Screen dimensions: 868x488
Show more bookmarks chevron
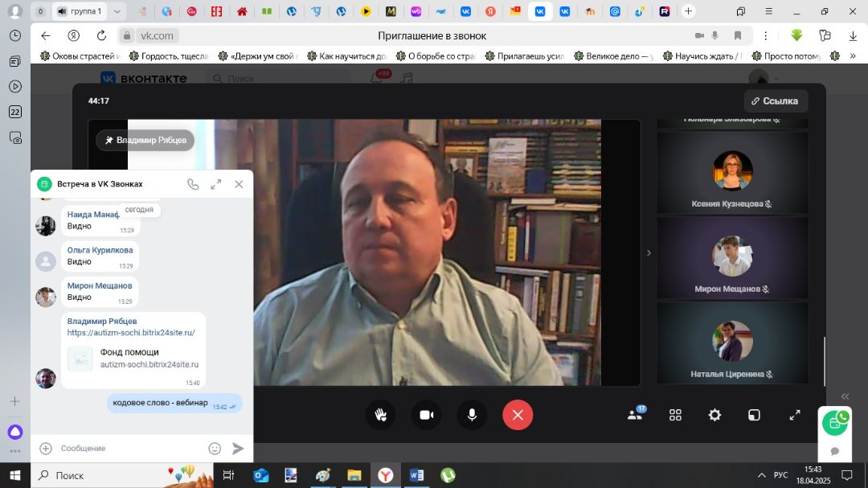coord(853,56)
